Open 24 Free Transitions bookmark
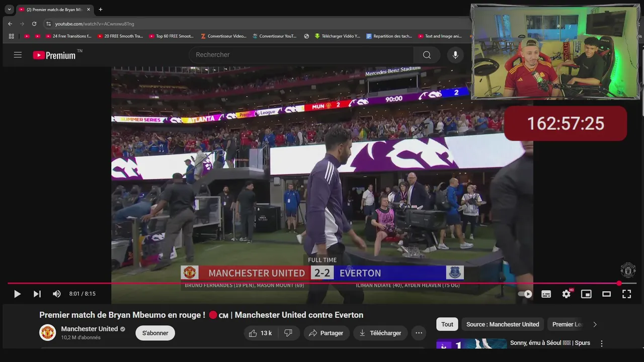This screenshot has width=644, height=362. [x=69, y=36]
